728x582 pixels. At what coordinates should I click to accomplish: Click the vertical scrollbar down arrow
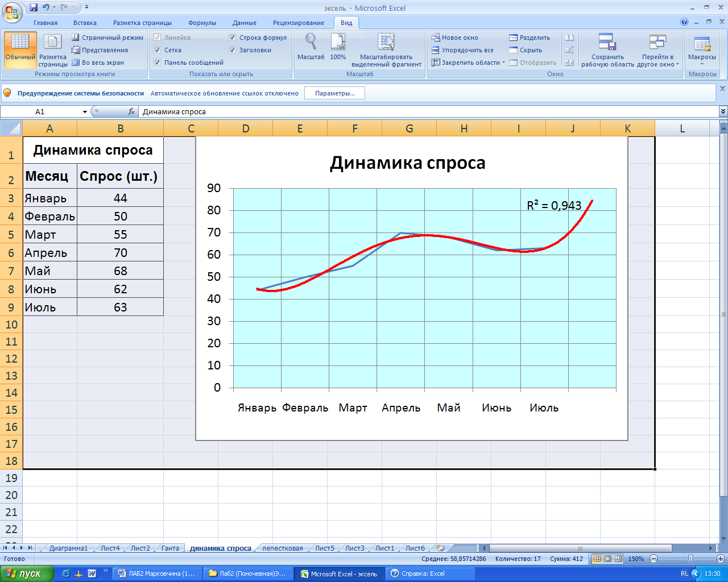pos(723,539)
